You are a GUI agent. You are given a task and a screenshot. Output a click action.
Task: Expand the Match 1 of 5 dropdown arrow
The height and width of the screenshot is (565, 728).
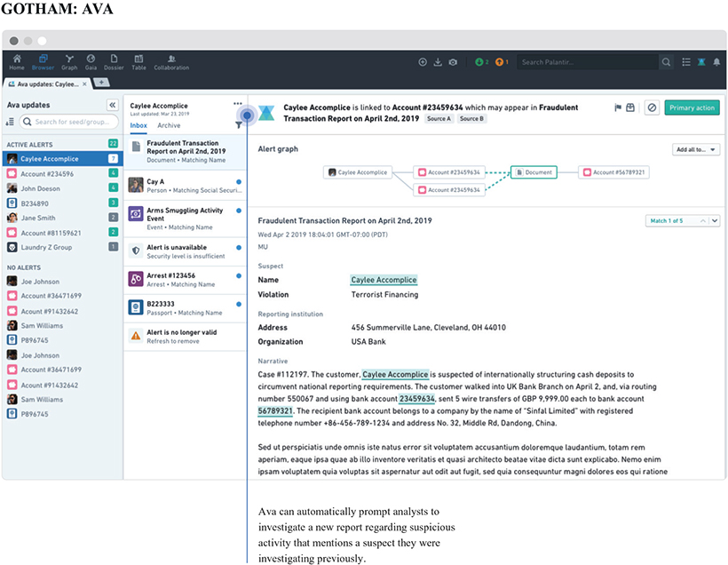715,220
